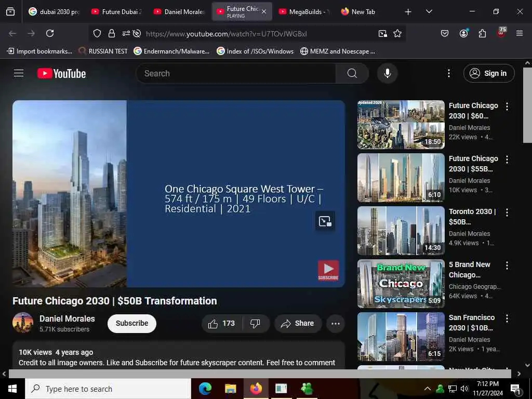The image size is (532, 399).
Task: Open options for Future Chicago 2030 $60 video
Action: 507,107
